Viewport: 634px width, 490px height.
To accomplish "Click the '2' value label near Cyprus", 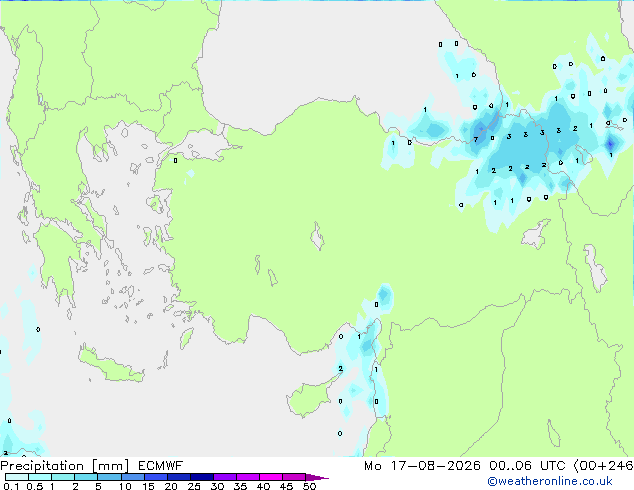I will coord(340,369).
